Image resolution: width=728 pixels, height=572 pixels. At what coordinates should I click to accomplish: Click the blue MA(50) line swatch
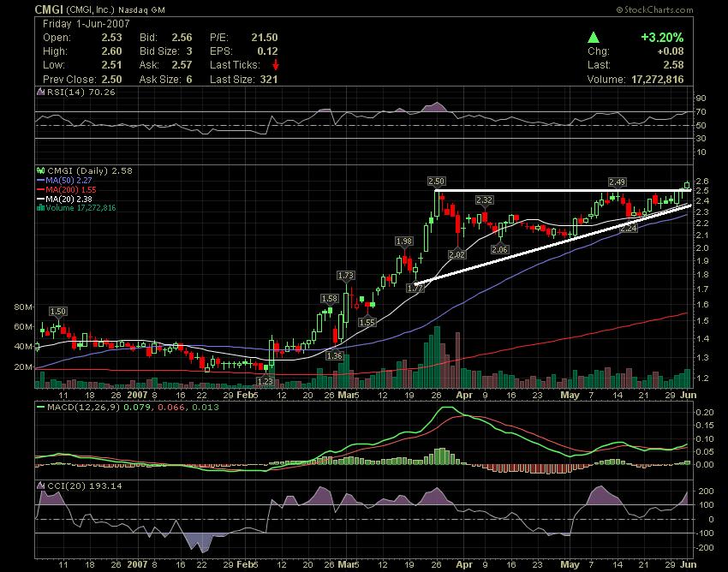[x=41, y=180]
